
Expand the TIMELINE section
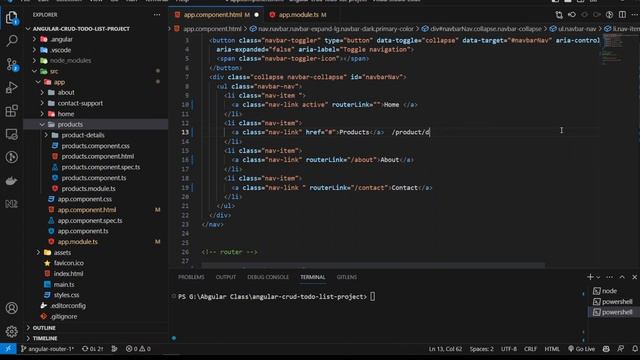pos(45,338)
